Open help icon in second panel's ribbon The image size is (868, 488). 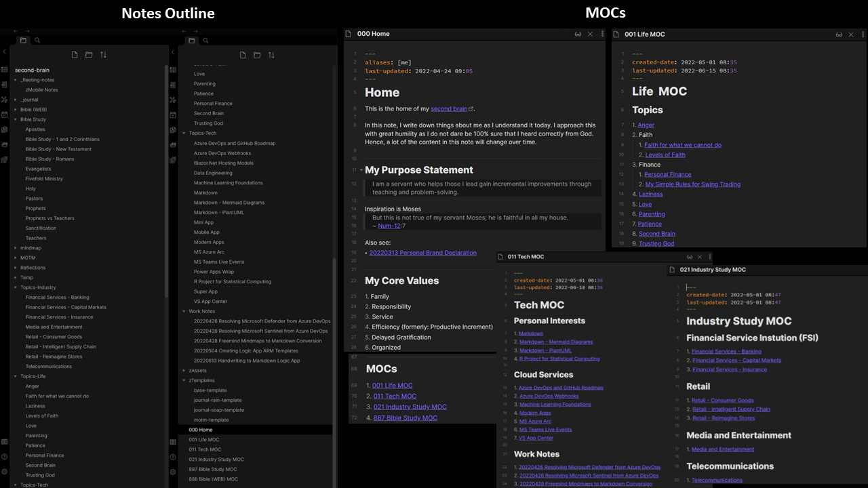(173, 457)
